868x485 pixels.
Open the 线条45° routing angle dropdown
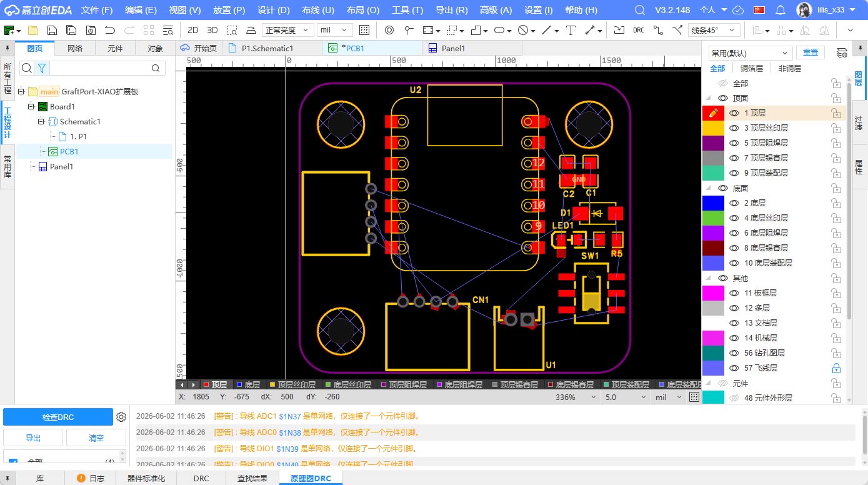pyautogui.click(x=714, y=30)
